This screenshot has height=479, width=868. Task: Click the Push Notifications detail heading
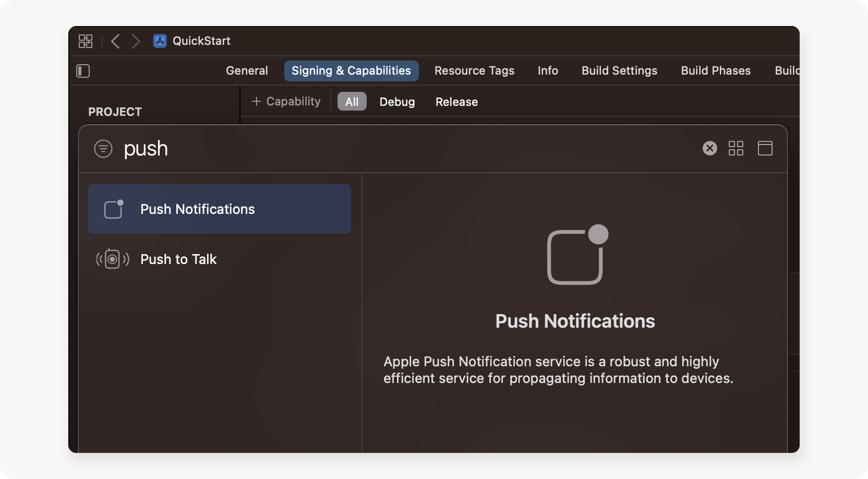pos(575,321)
